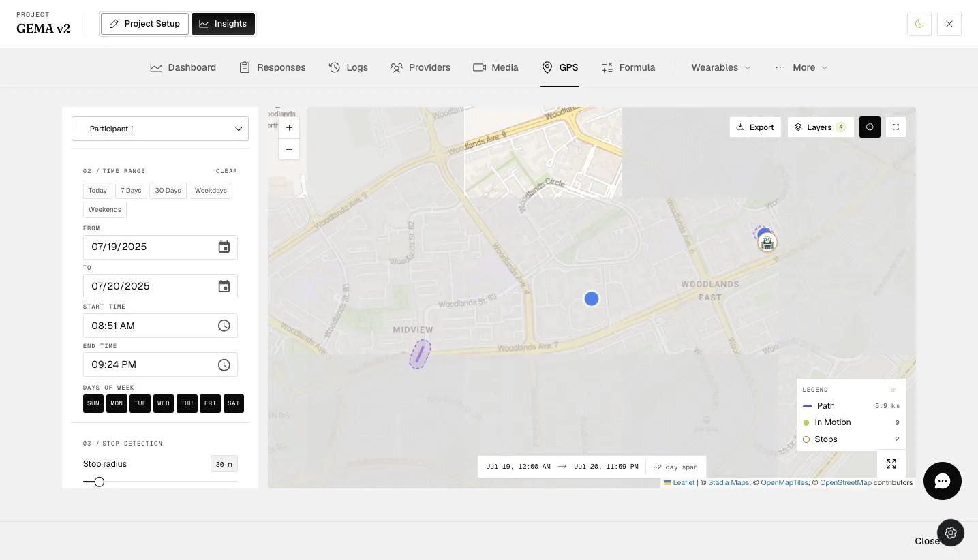Click the End Time field
The width and height of the screenshot is (978, 560).
click(160, 365)
